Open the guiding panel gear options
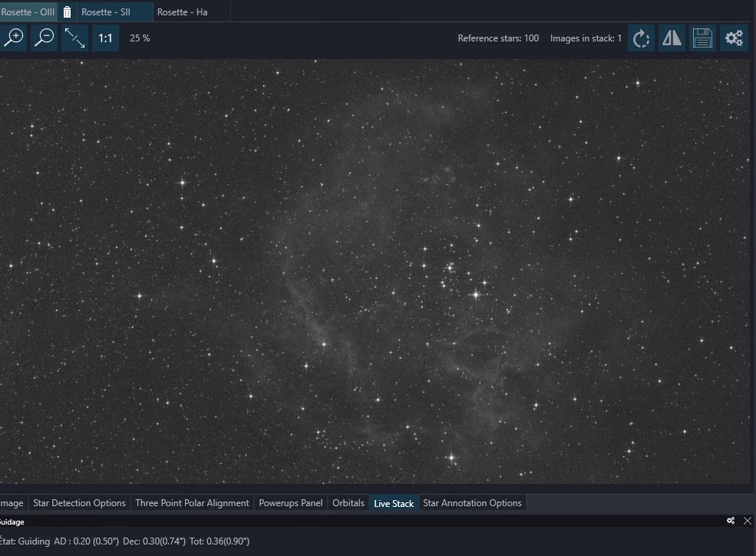756x556 pixels. click(x=731, y=521)
